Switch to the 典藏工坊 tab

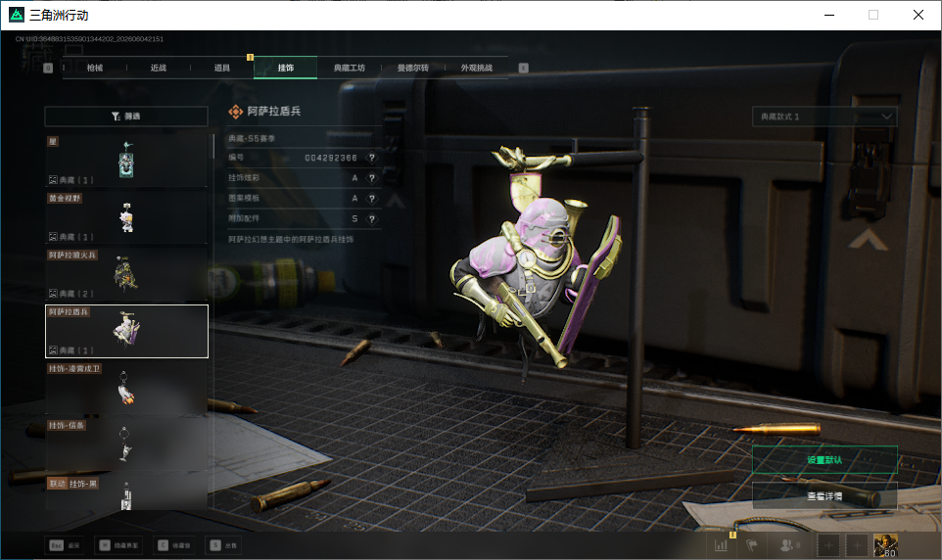click(x=349, y=68)
